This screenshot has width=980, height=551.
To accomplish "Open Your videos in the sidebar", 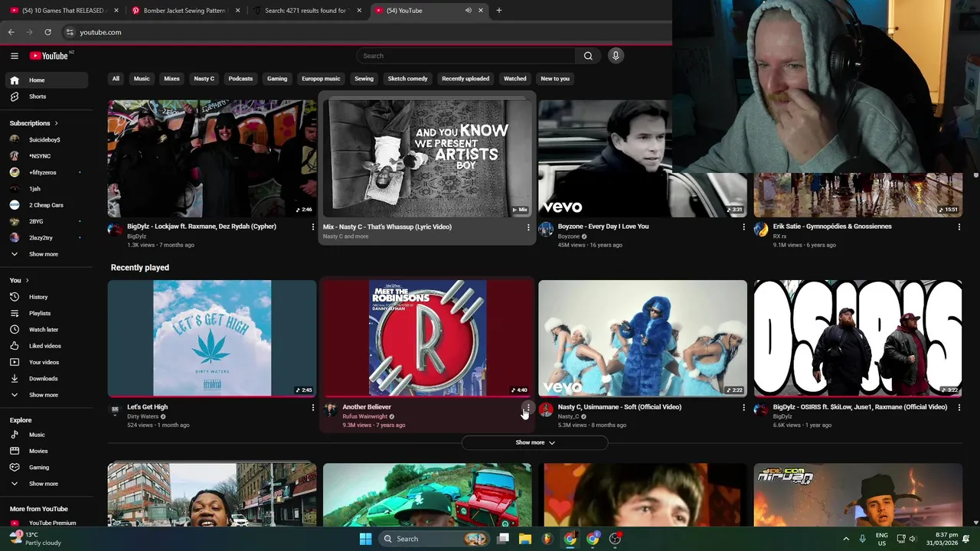I will coord(44,362).
